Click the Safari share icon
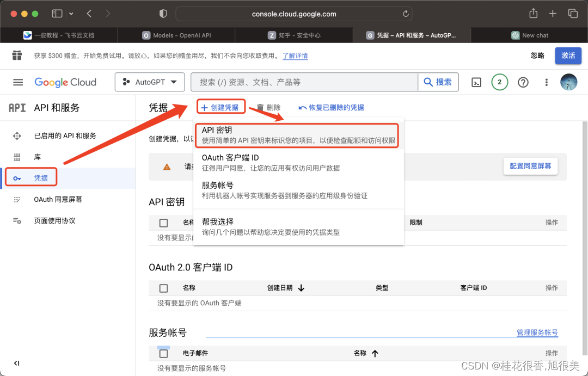Viewport: 588px width, 376px height. tap(533, 14)
